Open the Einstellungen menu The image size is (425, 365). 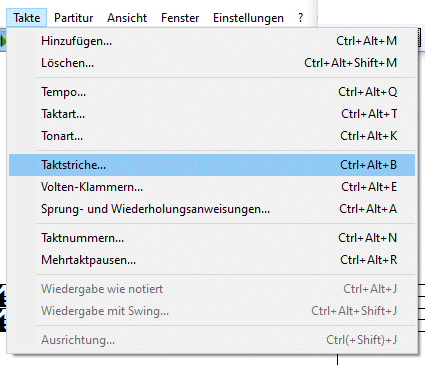coord(248,18)
